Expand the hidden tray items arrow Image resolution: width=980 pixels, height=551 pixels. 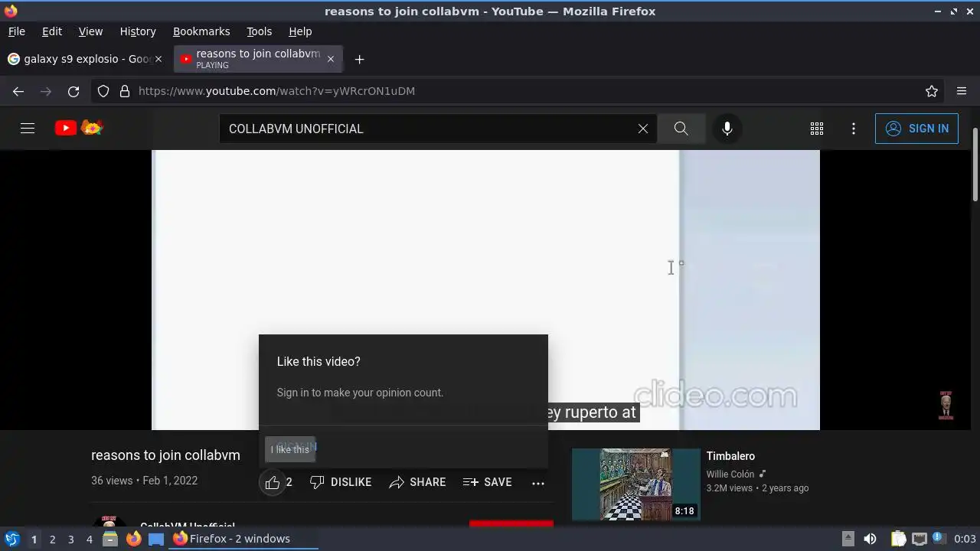(848, 539)
